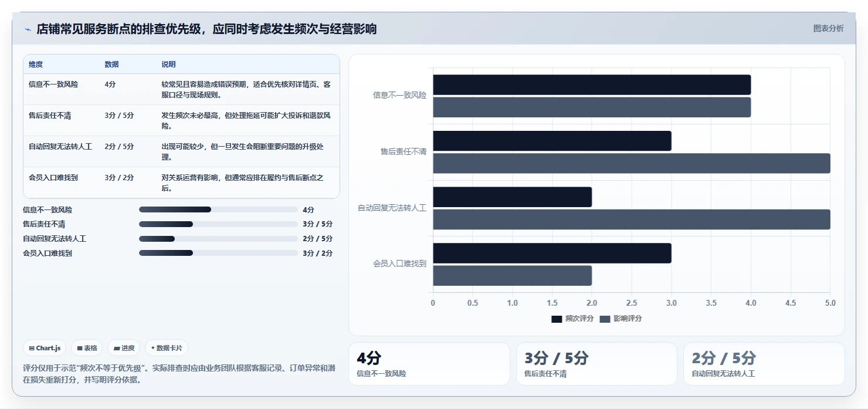The image size is (868, 409).
Task: Select the 售后责任不清 table row name
Action: (50, 116)
